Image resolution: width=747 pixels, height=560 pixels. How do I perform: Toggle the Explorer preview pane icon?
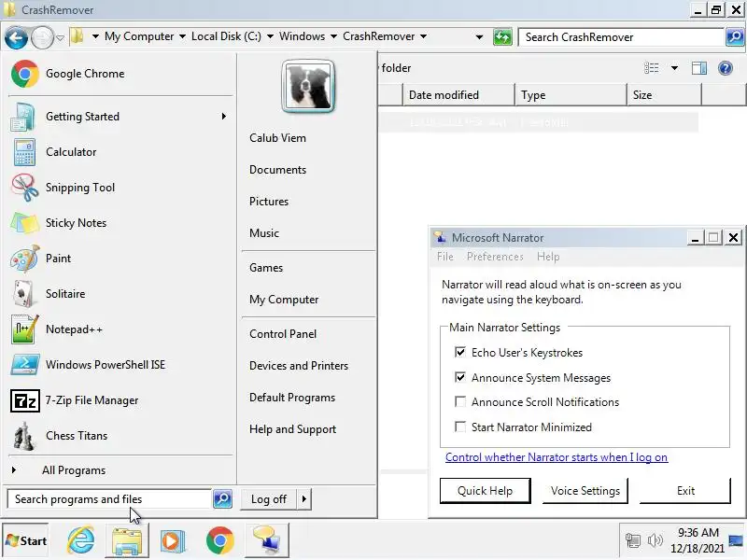coord(698,68)
